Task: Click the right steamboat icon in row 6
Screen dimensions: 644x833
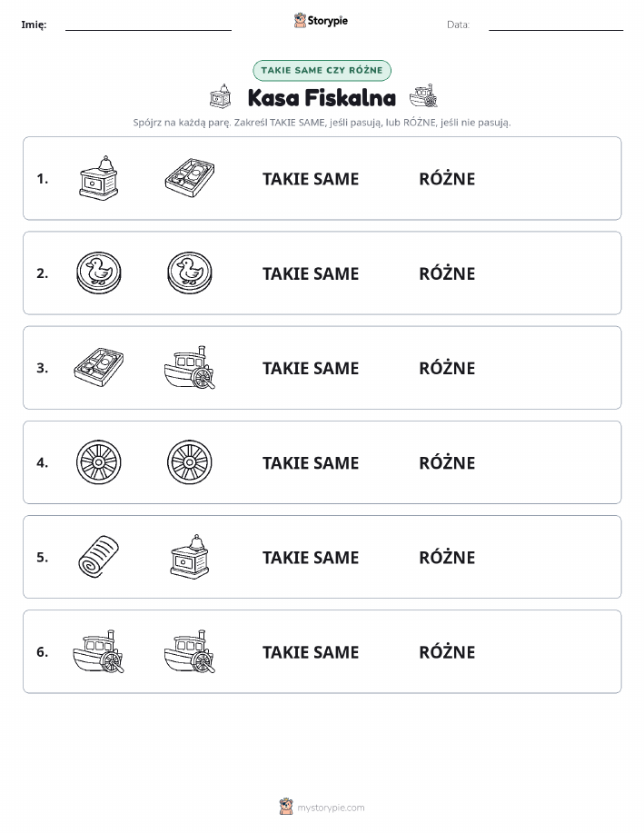Action: pyautogui.click(x=190, y=651)
